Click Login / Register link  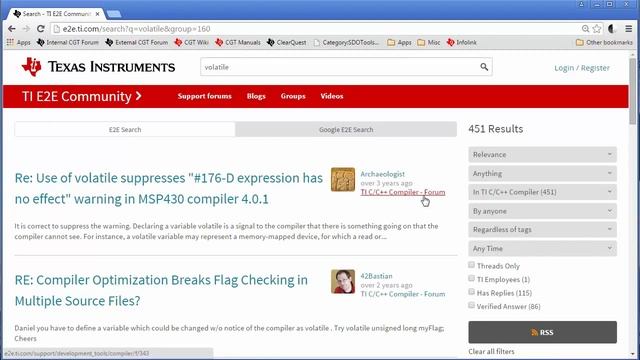point(582,68)
